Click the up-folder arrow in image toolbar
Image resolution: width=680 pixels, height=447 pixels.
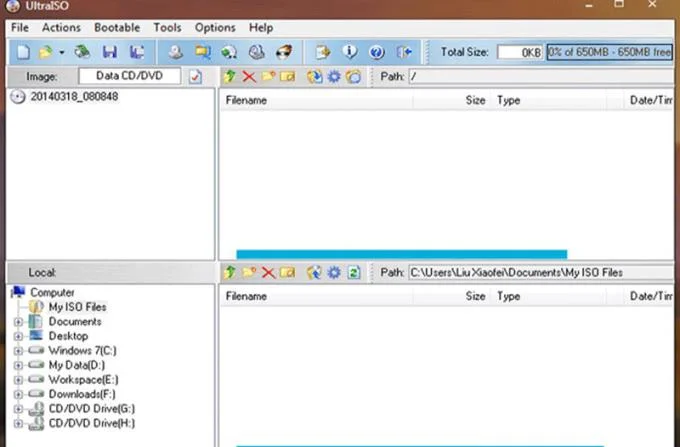point(230,77)
